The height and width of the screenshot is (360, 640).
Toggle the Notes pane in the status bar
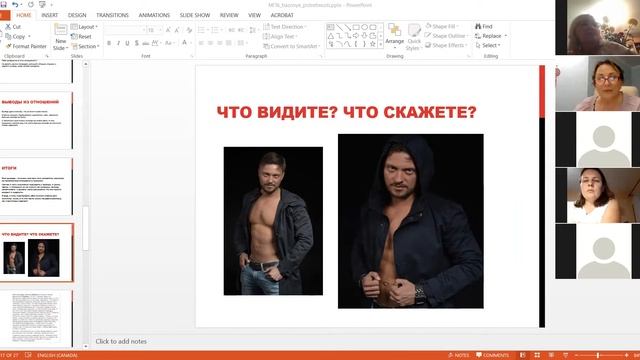459,355
